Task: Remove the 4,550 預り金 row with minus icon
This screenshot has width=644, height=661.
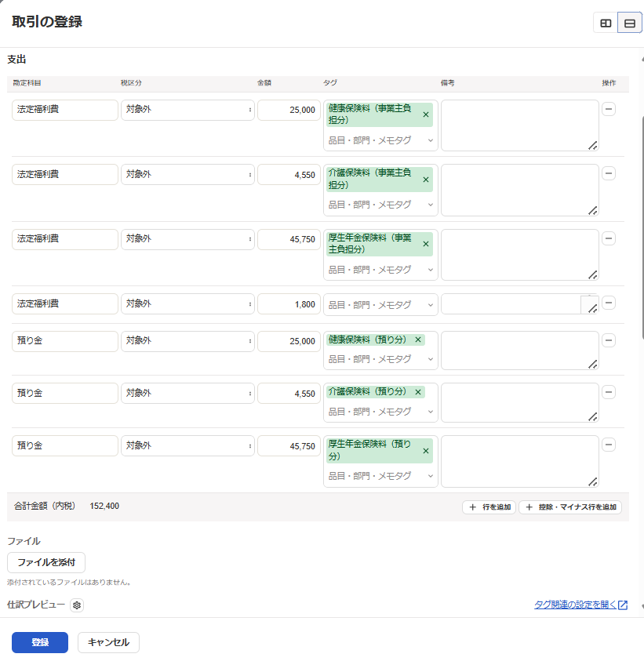Action: (609, 392)
